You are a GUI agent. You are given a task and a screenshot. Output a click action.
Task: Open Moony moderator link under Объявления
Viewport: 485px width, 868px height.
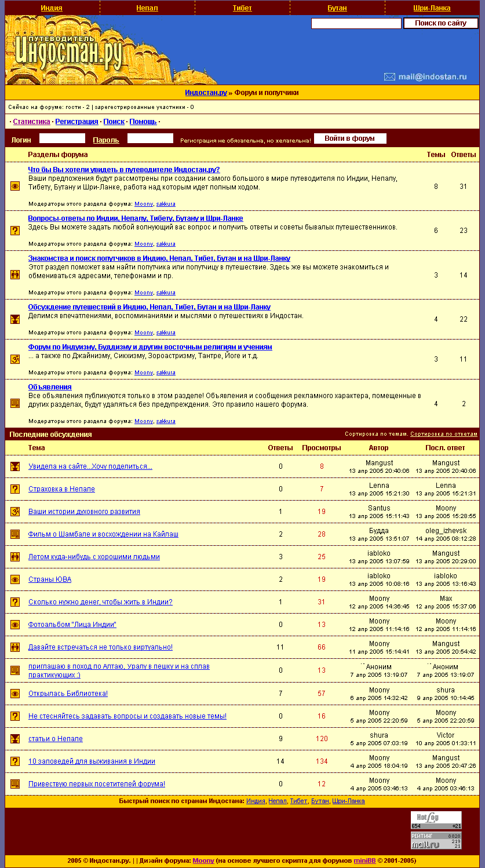coord(144,421)
